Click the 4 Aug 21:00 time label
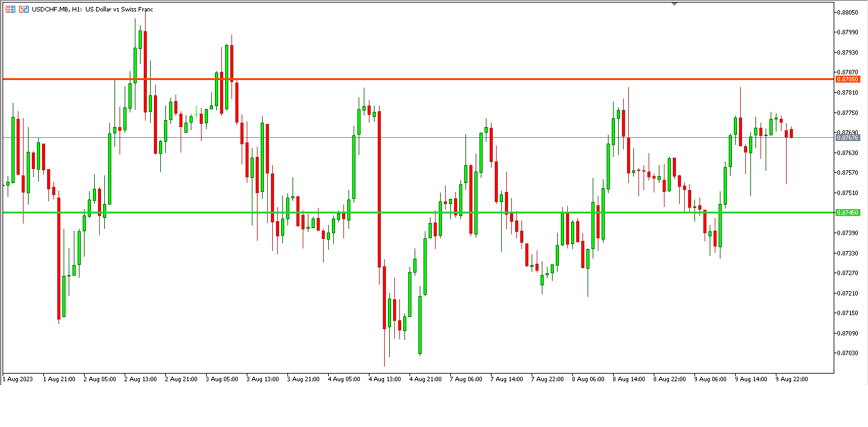868x427 pixels. click(x=425, y=379)
